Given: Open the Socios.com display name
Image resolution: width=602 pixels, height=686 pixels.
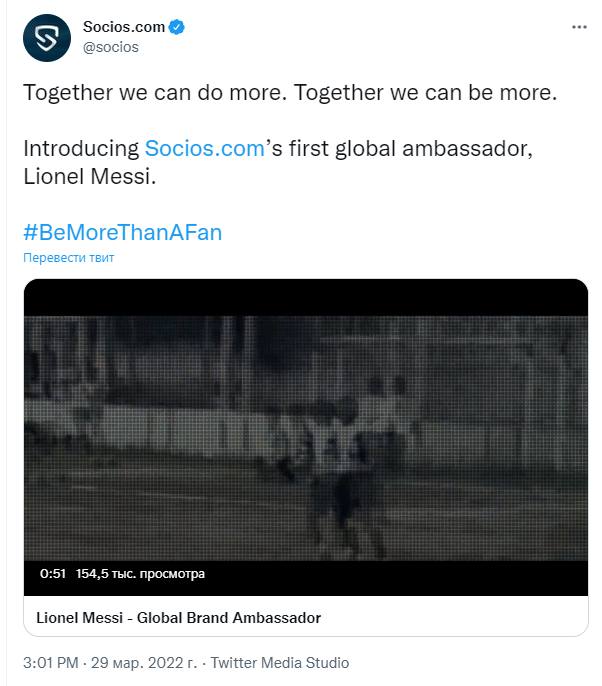Looking at the screenshot, I should (x=124, y=27).
